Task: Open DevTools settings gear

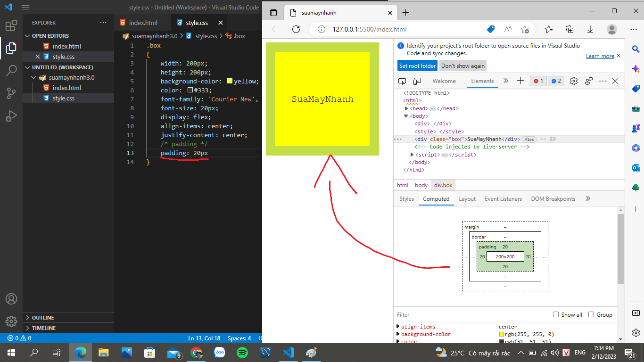Action: pos(574,81)
